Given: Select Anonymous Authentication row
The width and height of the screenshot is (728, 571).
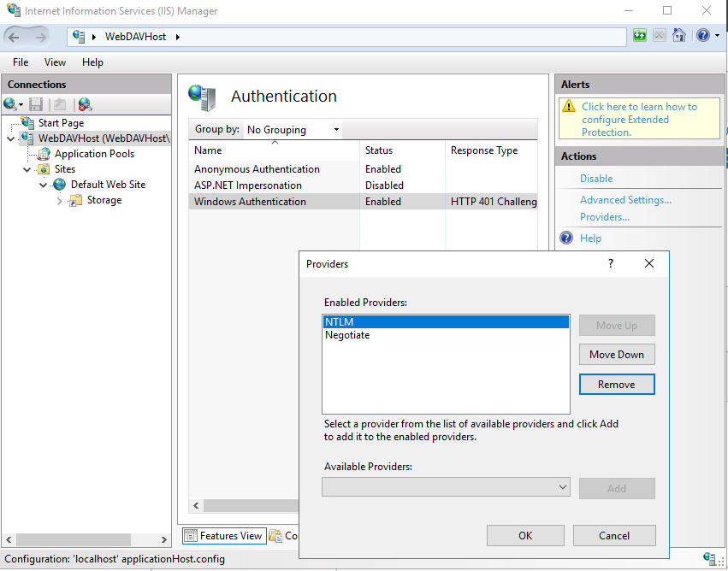Looking at the screenshot, I should pyautogui.click(x=363, y=169).
